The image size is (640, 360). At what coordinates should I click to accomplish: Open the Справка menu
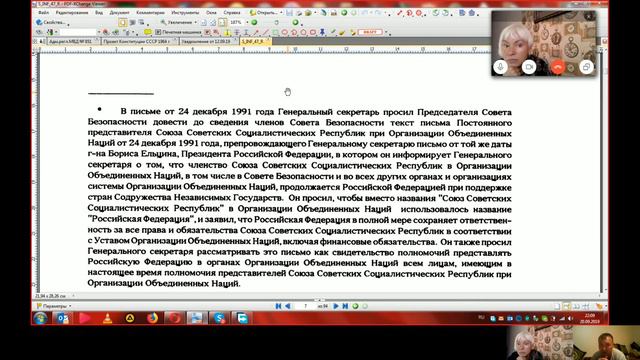(232, 13)
